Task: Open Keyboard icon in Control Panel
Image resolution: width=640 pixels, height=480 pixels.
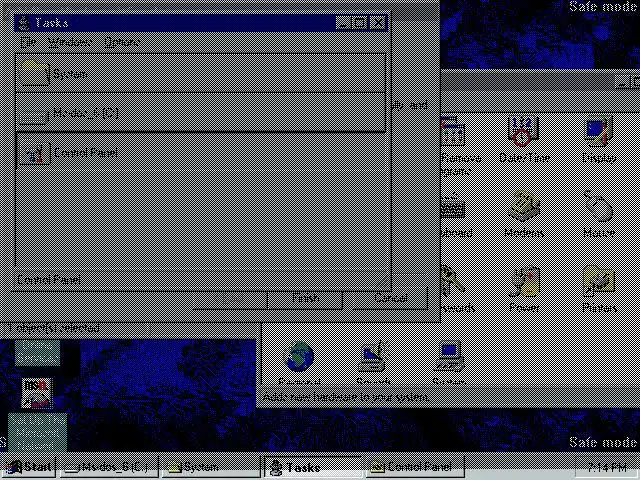Action: 453,206
